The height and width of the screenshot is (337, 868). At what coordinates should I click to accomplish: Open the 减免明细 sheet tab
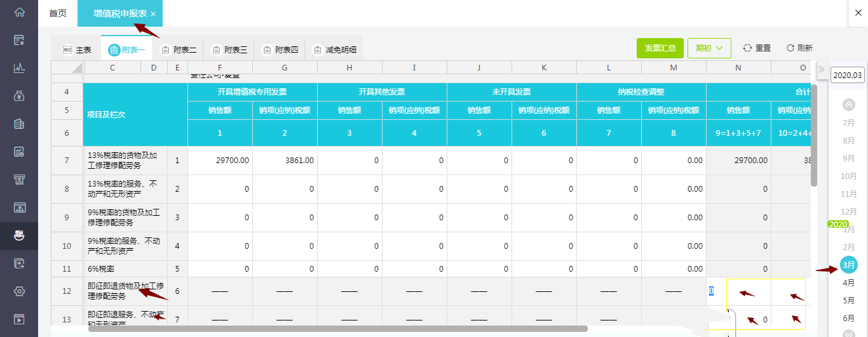[334, 50]
